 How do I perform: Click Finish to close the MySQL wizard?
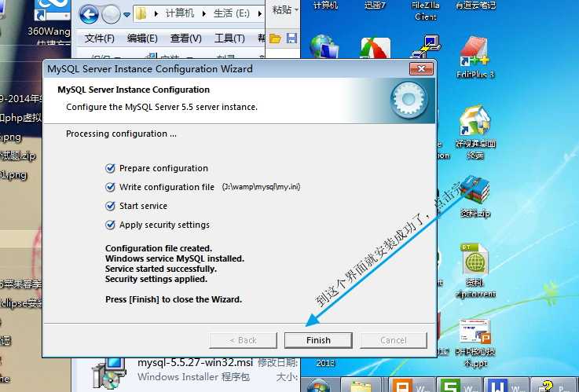[x=318, y=340]
